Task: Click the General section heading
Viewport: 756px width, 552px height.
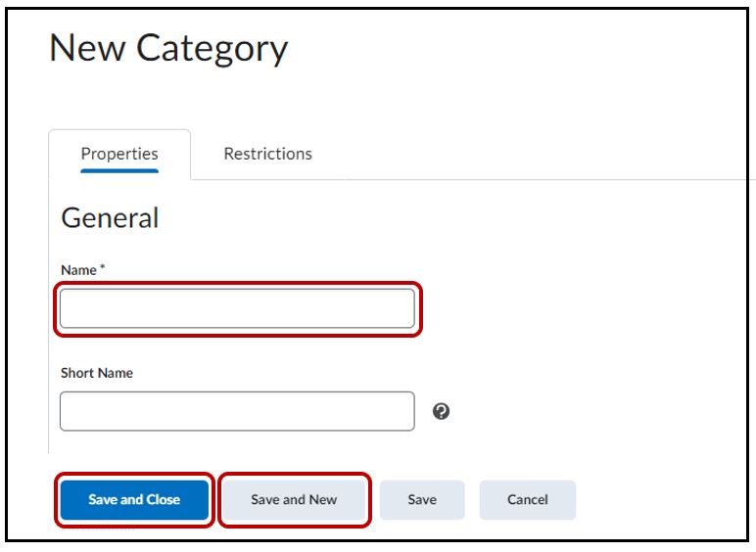Action: (110, 218)
